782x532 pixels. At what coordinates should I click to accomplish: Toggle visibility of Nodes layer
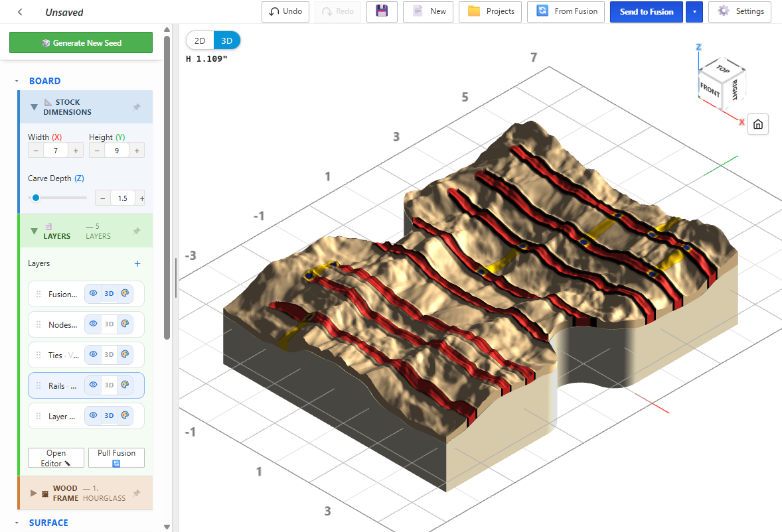point(93,324)
